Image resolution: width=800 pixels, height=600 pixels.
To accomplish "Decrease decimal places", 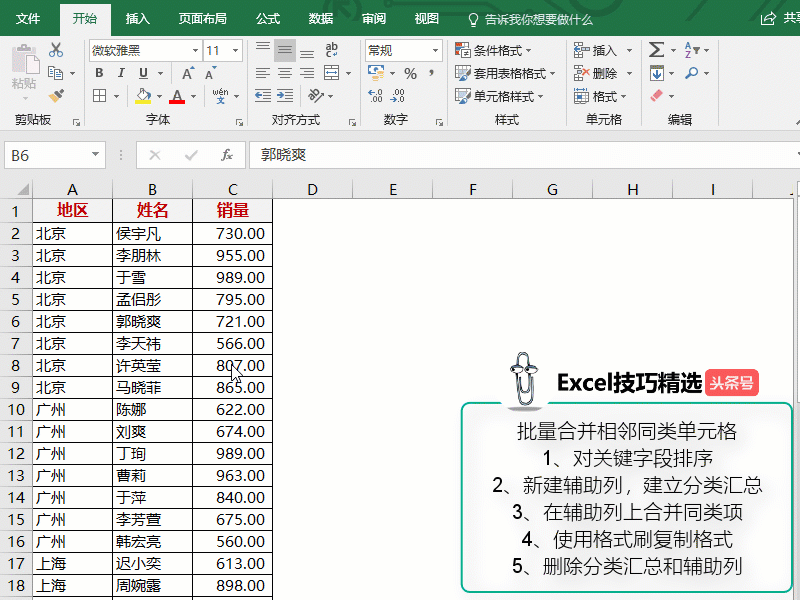I will (397, 95).
